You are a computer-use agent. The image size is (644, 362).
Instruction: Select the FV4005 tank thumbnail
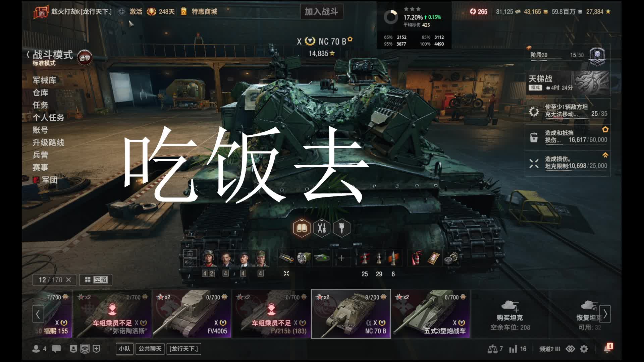192,314
